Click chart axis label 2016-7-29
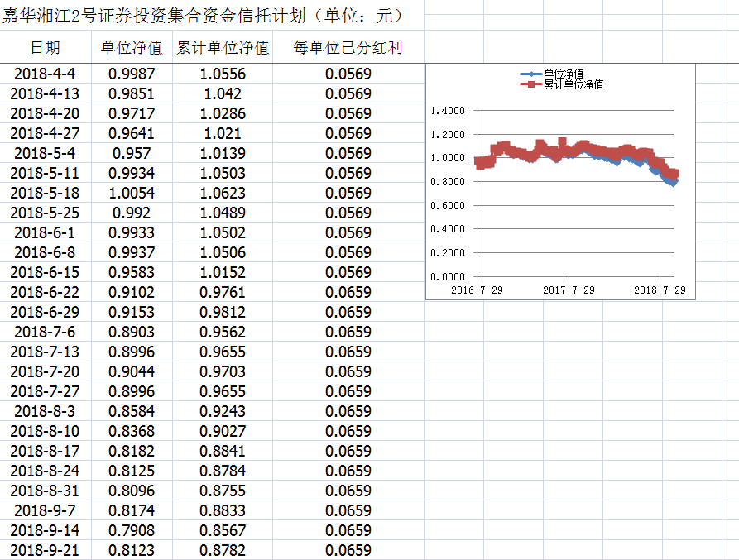Image resolution: width=739 pixels, height=560 pixels. pyautogui.click(x=477, y=290)
